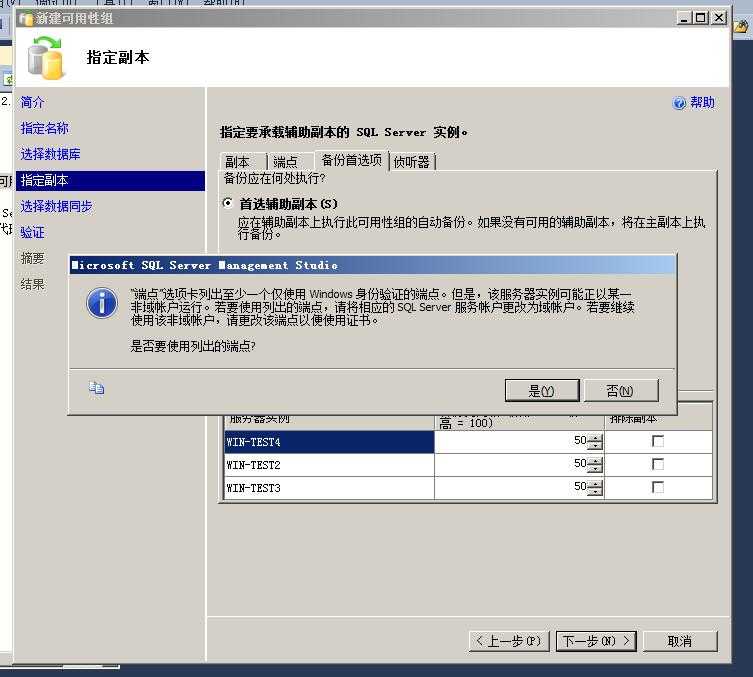Minimize the 新建可用性组 window
753x677 pixels.
[x=684, y=18]
